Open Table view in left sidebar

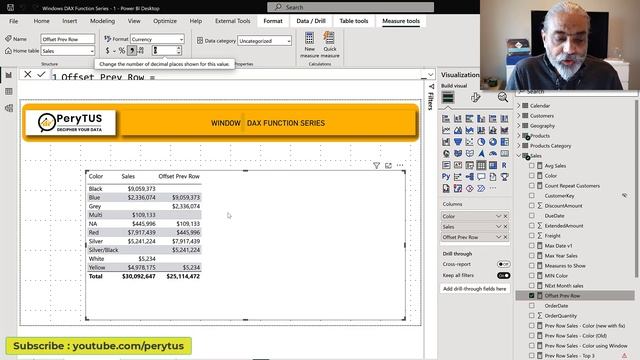(9, 91)
